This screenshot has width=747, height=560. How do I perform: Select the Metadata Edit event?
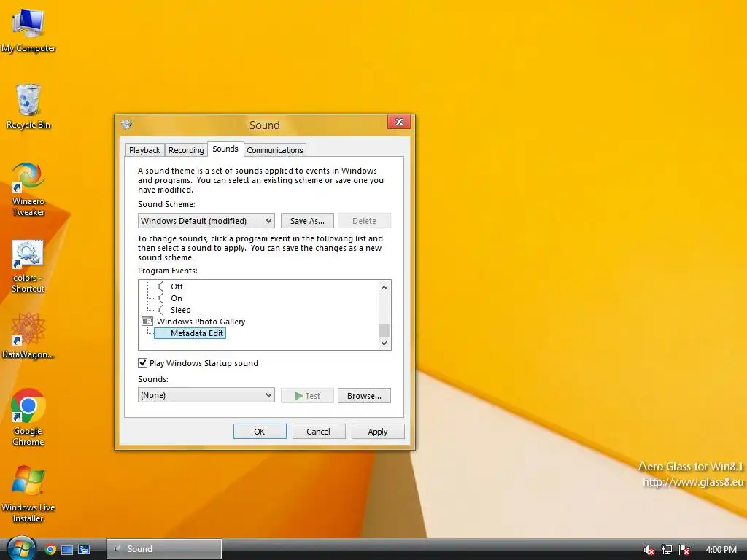[197, 333]
